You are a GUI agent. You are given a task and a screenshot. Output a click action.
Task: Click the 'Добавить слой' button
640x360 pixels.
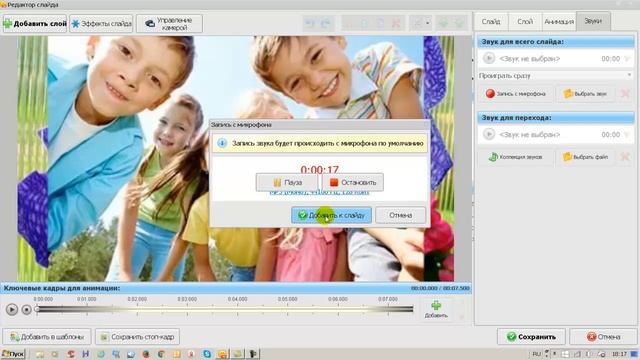(x=35, y=24)
